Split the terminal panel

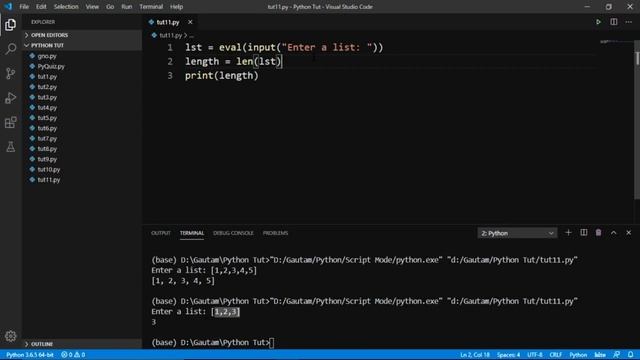pyautogui.click(x=584, y=233)
